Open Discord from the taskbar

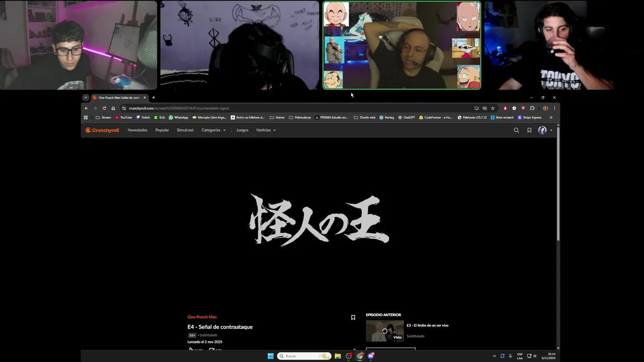[x=371, y=356]
